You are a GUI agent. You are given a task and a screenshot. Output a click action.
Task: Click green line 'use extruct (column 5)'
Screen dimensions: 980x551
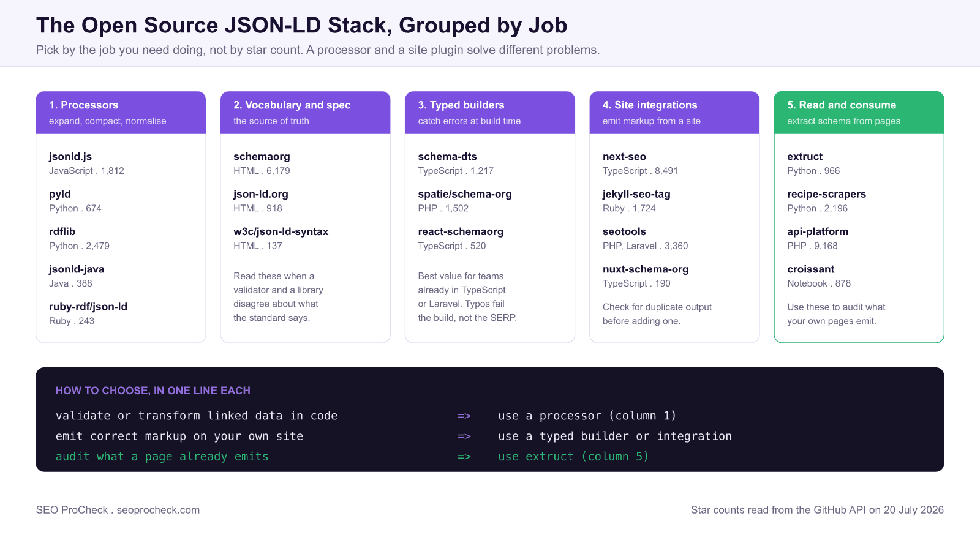(573, 457)
